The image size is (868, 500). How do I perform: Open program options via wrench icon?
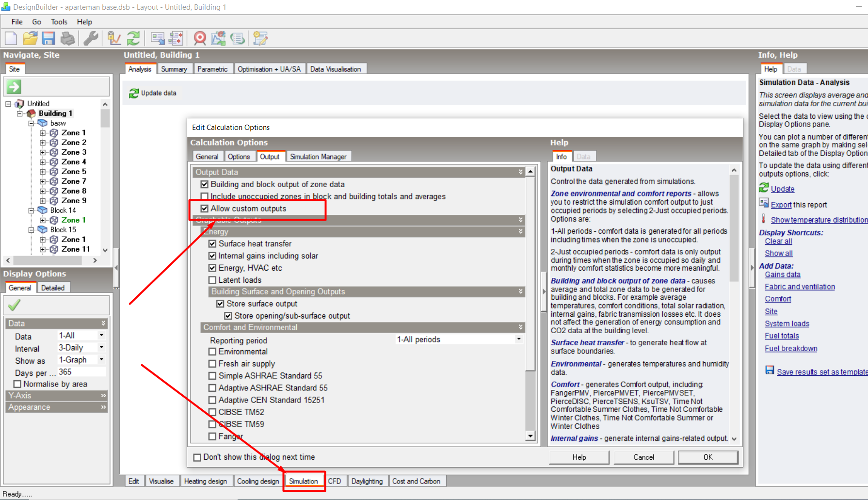(x=91, y=38)
